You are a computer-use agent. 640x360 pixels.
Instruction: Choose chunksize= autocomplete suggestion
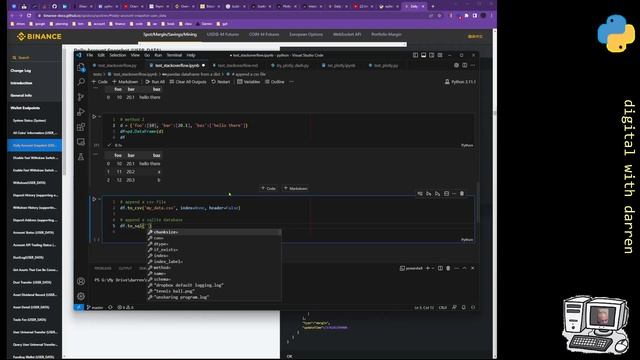(214, 232)
